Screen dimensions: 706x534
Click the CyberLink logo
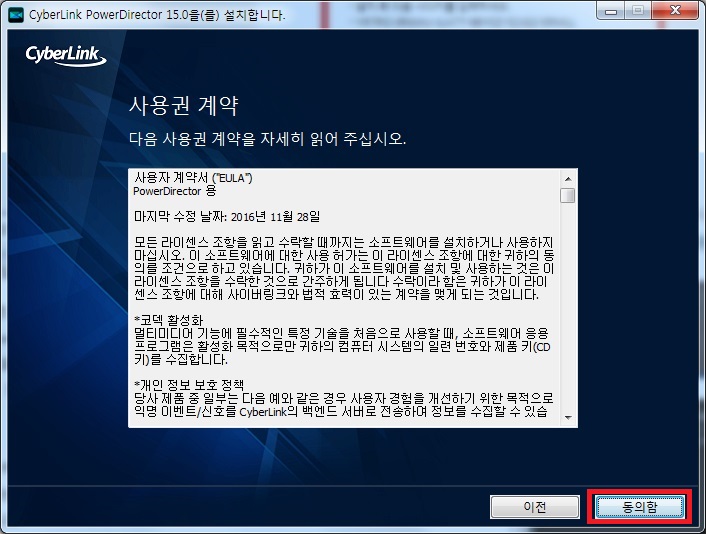66,55
